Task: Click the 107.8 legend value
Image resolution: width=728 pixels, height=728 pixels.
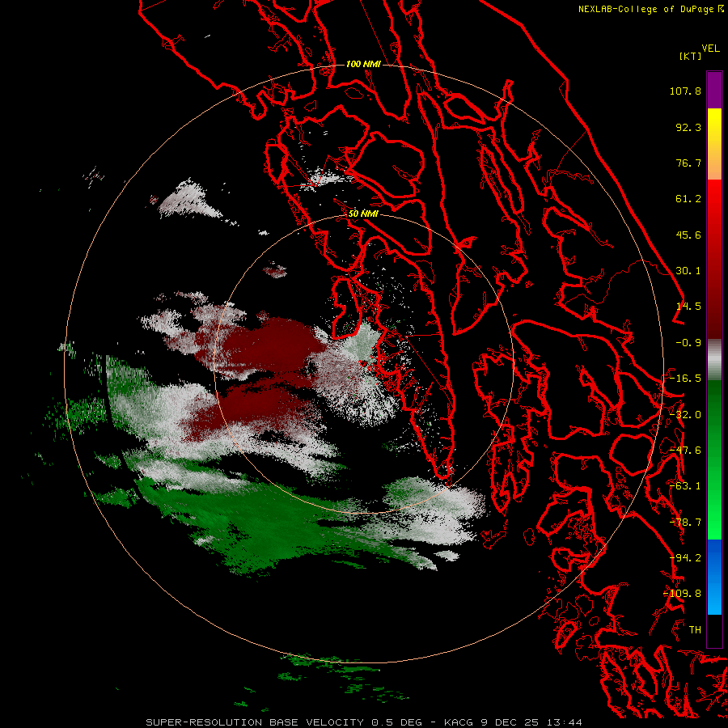Action: [x=685, y=91]
